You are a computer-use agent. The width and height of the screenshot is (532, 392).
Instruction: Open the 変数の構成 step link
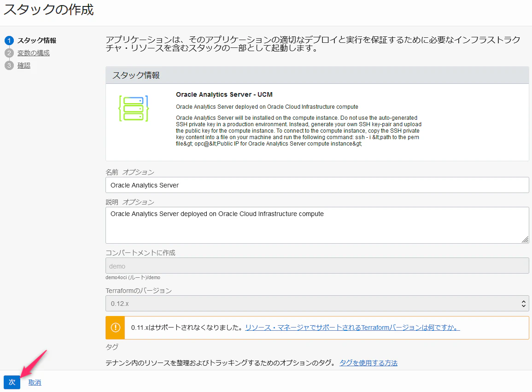click(34, 53)
